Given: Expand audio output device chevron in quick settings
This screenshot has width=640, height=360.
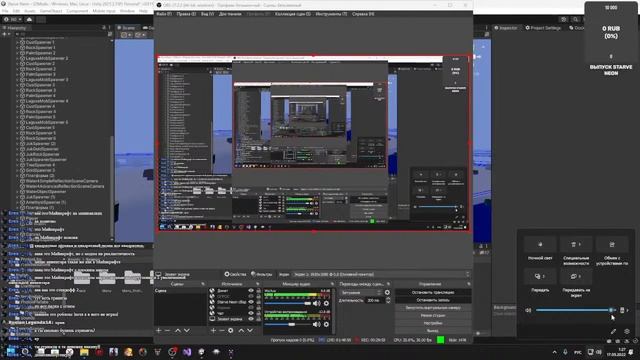Looking at the screenshot, I should click(x=627, y=310).
